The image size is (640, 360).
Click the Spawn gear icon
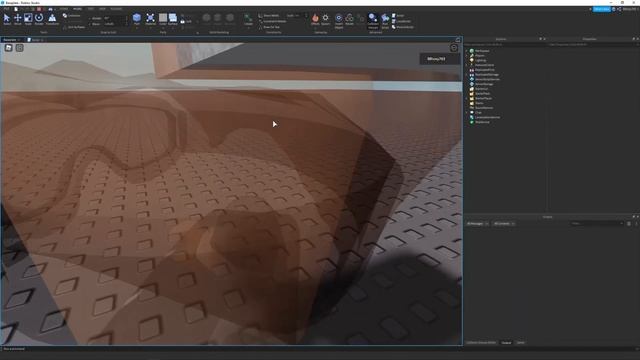coord(325,19)
